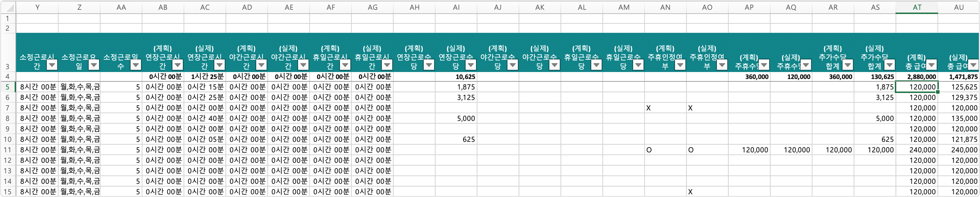980x197 pixels.
Task: Select entire column AT via its header
Action: [x=917, y=7]
